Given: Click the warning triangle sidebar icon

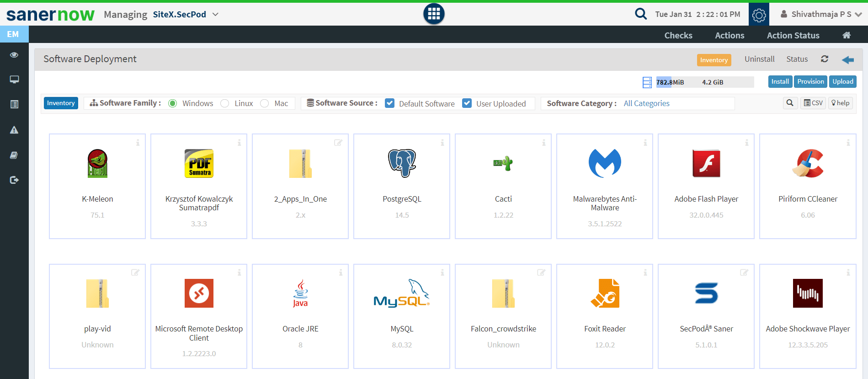Looking at the screenshot, I should pyautogui.click(x=14, y=130).
